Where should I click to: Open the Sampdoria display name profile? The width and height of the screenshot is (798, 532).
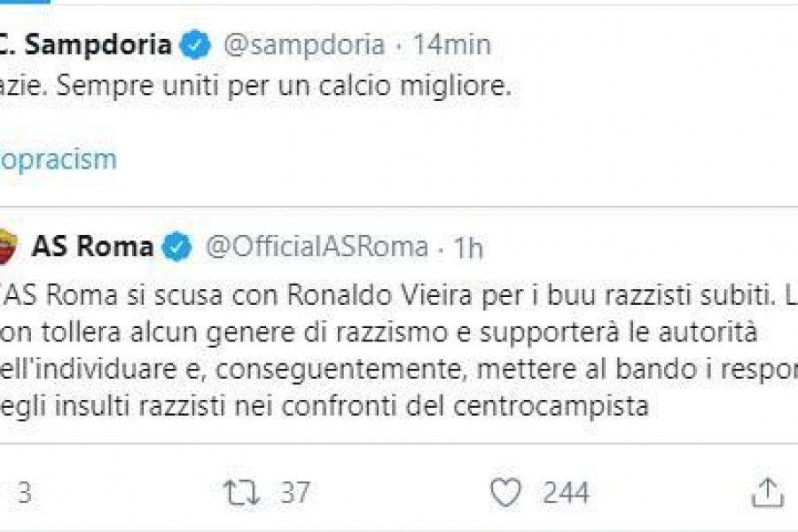pyautogui.click(x=85, y=44)
